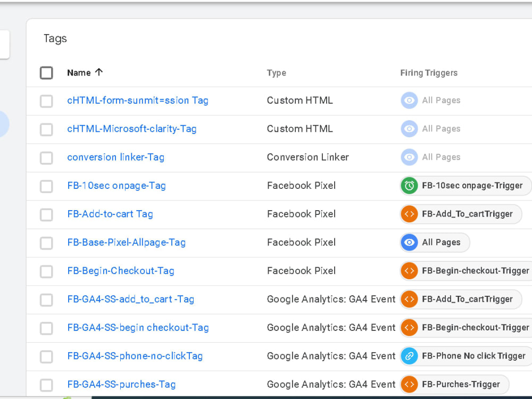Click the trigger icon on FB-GA4-SS-add_to_cart row chip
The image size is (532, 399).
point(409,299)
